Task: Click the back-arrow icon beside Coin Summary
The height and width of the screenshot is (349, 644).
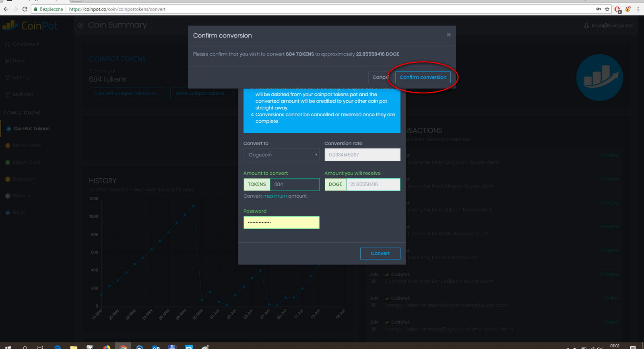Action: coord(81,25)
